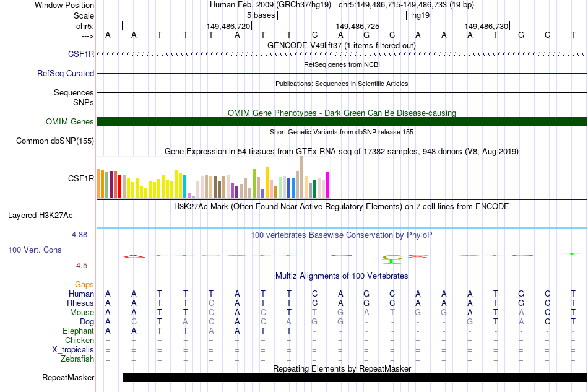Screen dimensions: 588x392
Task: Click the H3K27Ac Mark ENCODE track title
Action: 342,207
